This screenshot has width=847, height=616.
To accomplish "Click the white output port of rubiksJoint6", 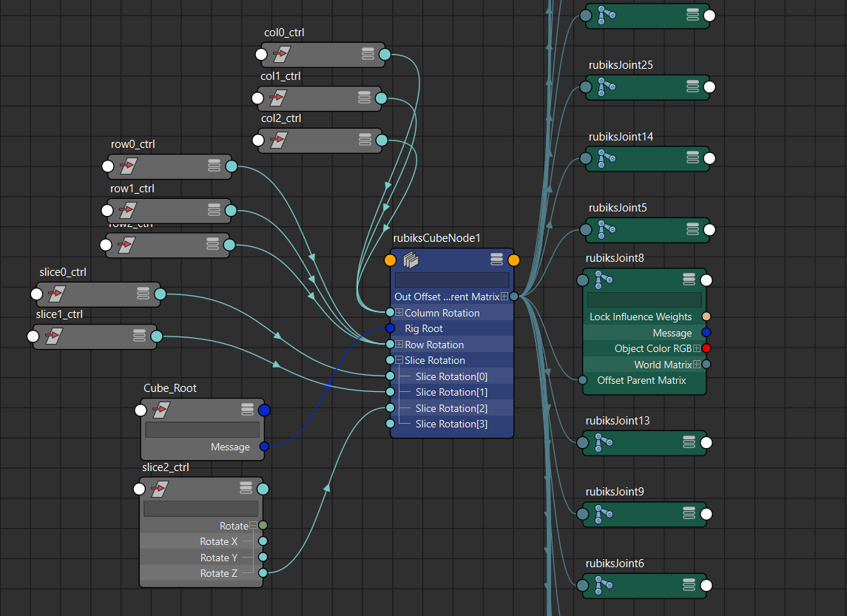I will coord(706,585).
